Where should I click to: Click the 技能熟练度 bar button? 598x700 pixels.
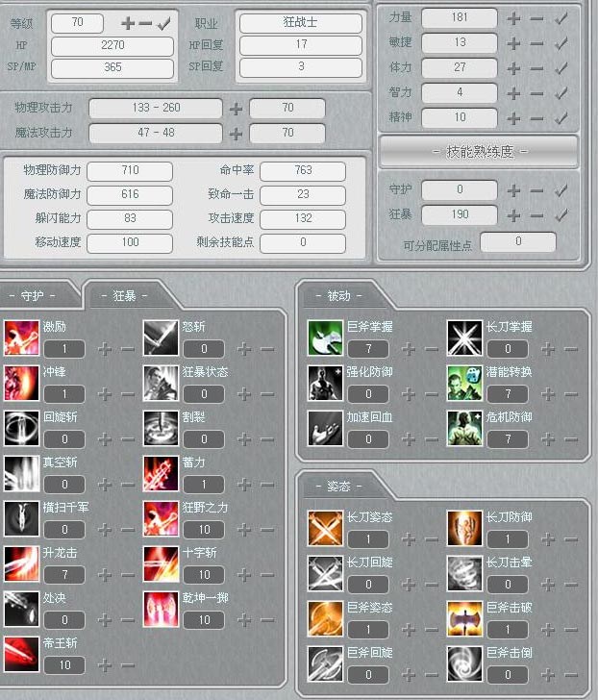pyautogui.click(x=479, y=152)
